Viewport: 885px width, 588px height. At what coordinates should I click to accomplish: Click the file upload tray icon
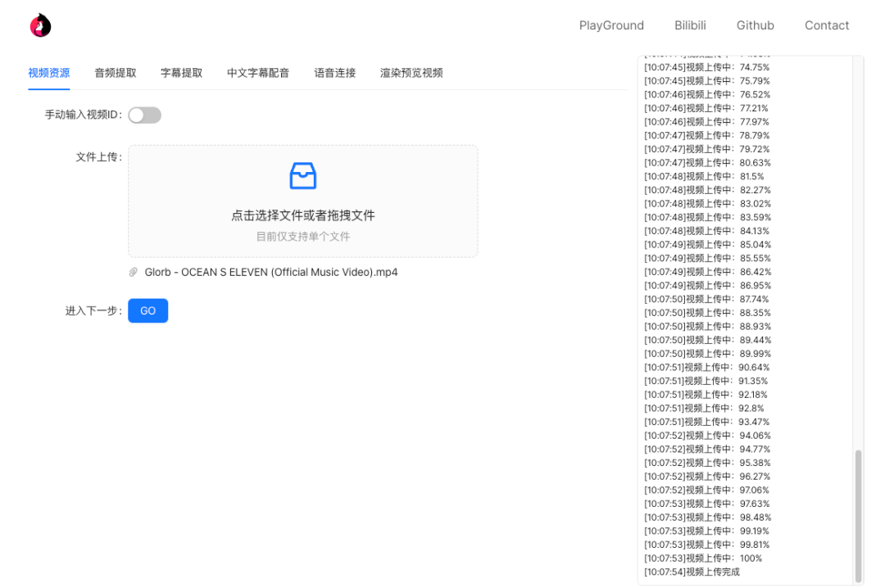pos(302,174)
